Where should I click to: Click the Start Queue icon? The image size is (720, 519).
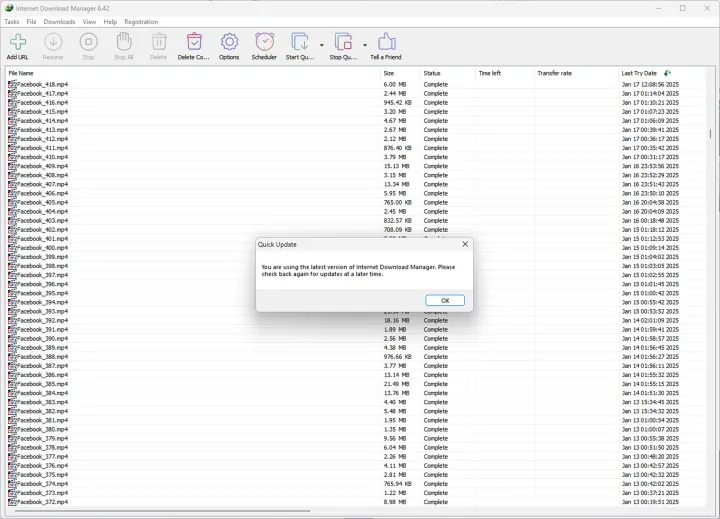pos(300,42)
